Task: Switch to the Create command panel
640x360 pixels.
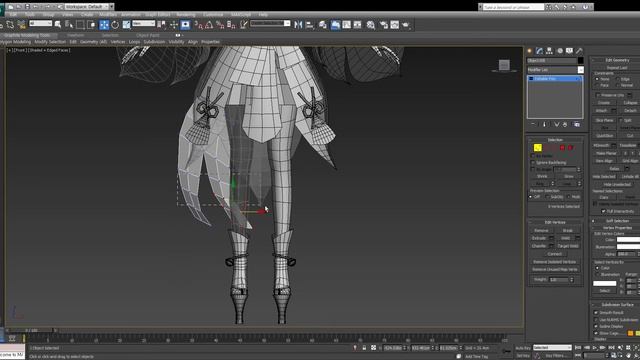Action: [530, 51]
